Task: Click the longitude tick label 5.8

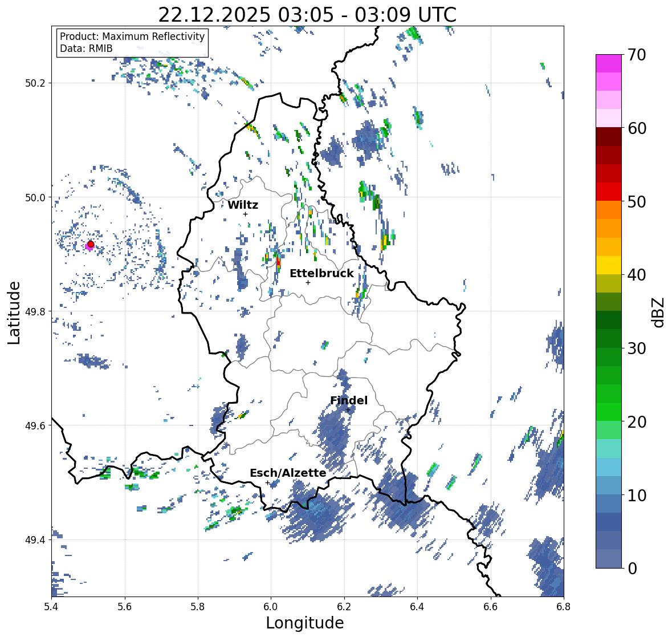Action: click(x=198, y=607)
